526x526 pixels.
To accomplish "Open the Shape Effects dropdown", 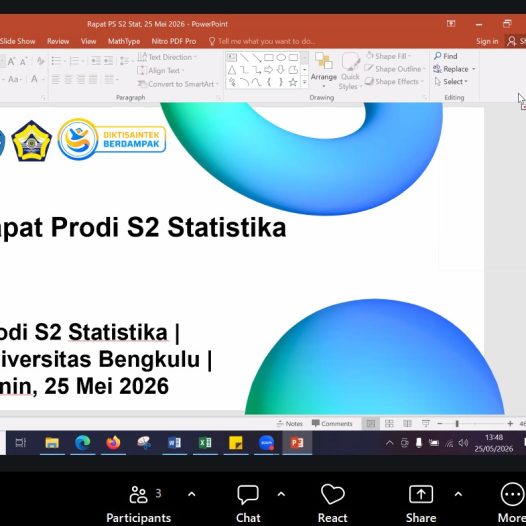I will point(394,82).
